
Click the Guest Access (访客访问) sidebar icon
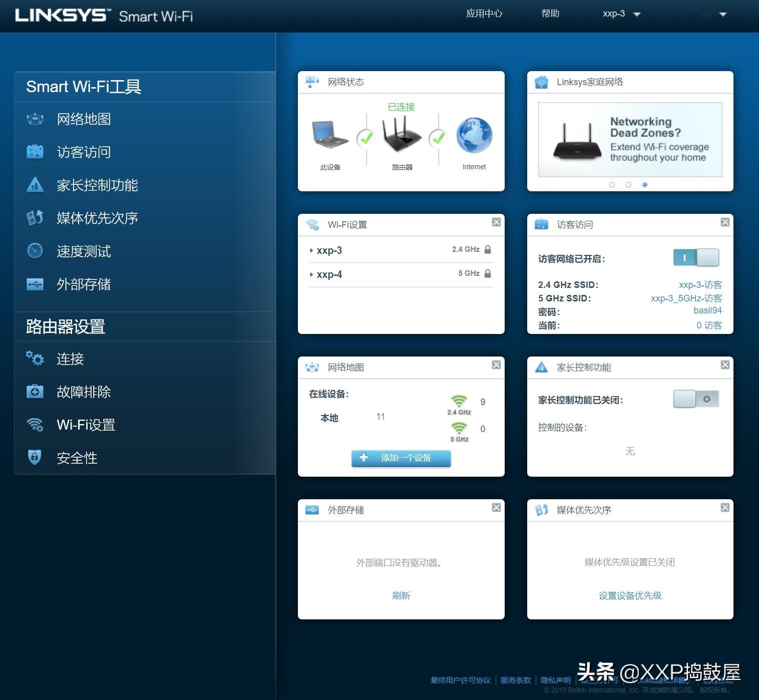[35, 152]
